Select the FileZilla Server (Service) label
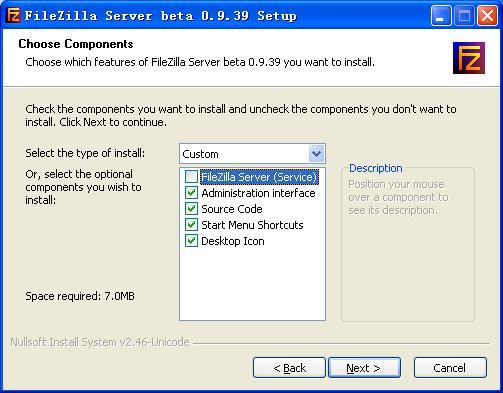The height and width of the screenshot is (393, 503). tap(259, 177)
